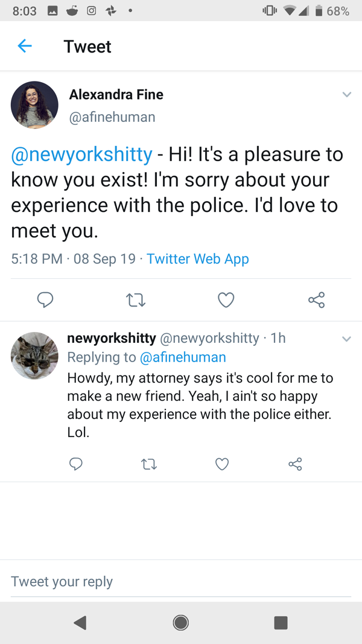
Task: Like Alexandra Fine's tweet
Action: coord(226,299)
